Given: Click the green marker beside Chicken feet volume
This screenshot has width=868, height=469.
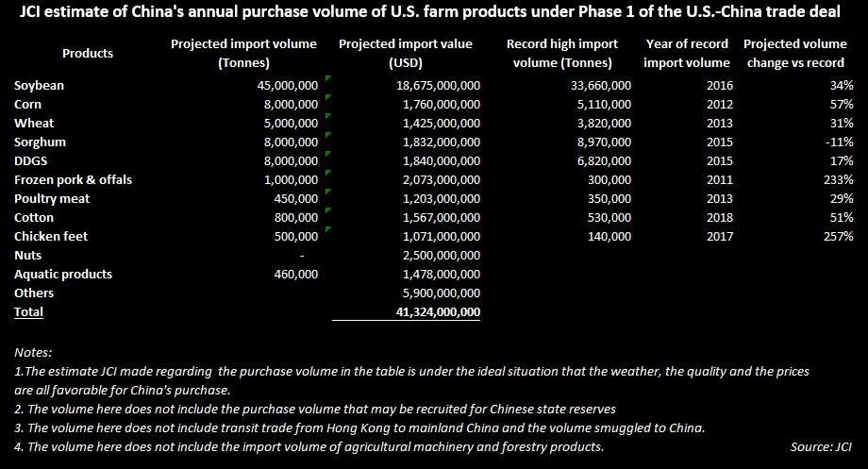Looking at the screenshot, I should click(328, 228).
